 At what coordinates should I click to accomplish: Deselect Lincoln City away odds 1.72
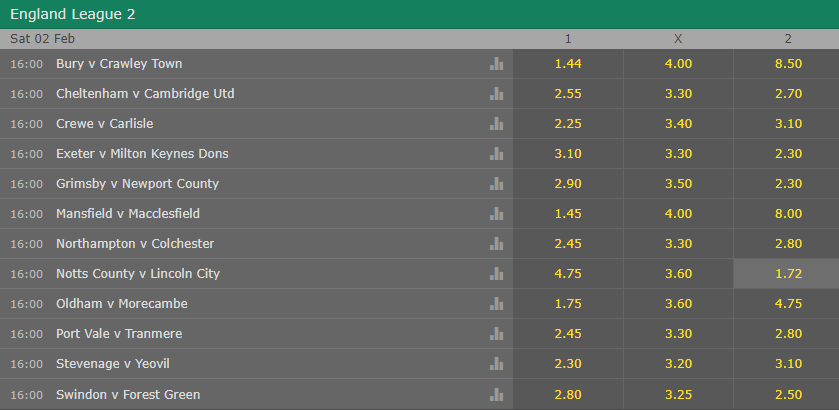click(787, 274)
